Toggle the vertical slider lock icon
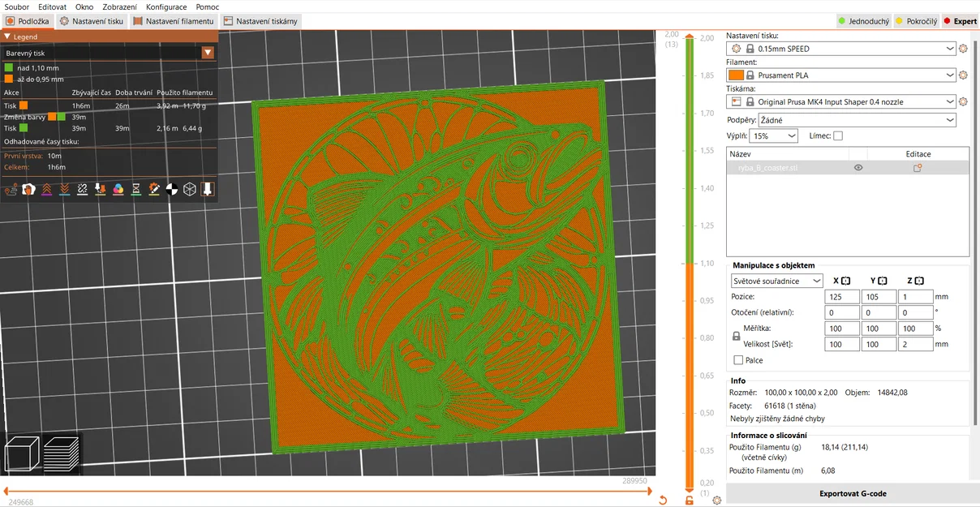Screen dimensions: 980x507 (690, 500)
